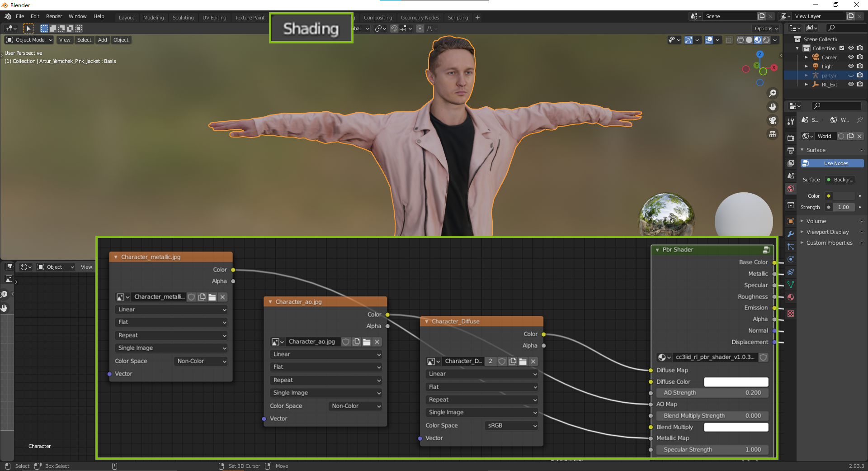This screenshot has height=471, width=868.
Task: Toggle camera view in the viewport
Action: (773, 121)
